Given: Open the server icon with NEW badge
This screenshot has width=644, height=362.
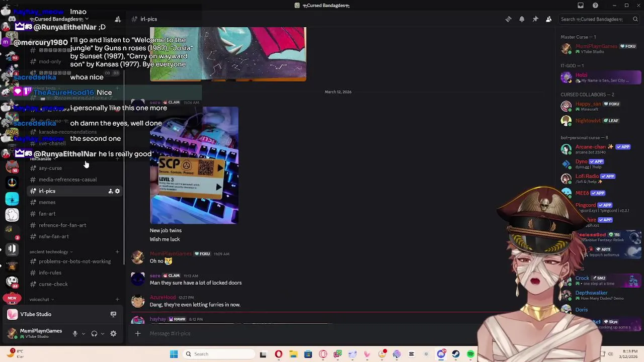Looking at the screenshot, I should coord(12,298).
